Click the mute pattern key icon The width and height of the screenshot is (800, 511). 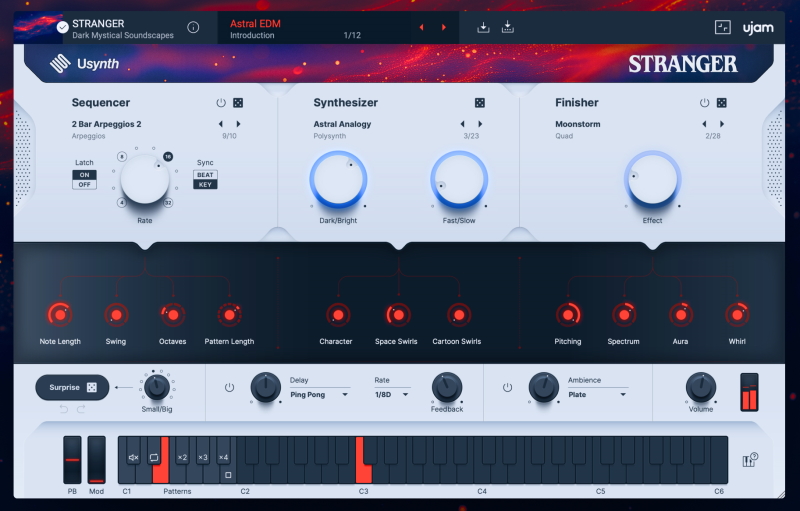134,457
